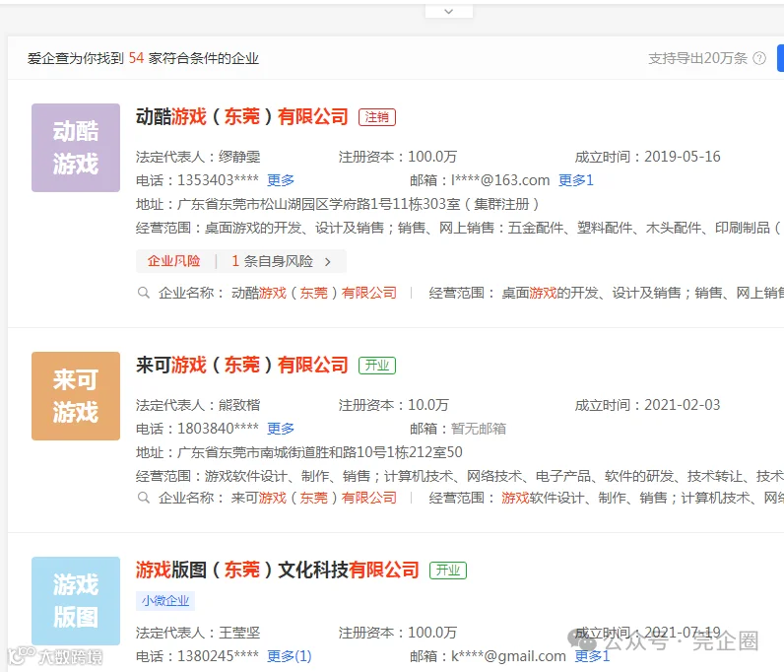Open 游戏版图（东莞）文化科技有限公司 title link
784x672 pixels.
(278, 570)
